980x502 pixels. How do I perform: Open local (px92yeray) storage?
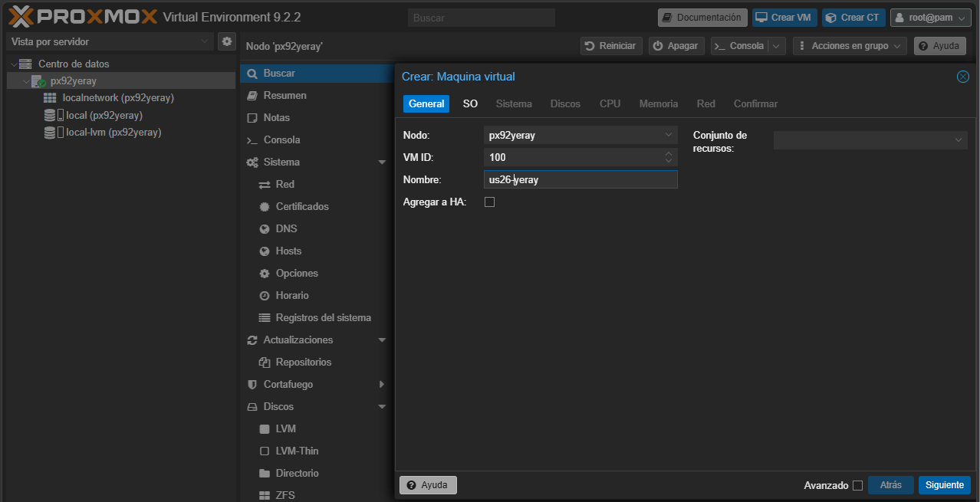coord(104,115)
